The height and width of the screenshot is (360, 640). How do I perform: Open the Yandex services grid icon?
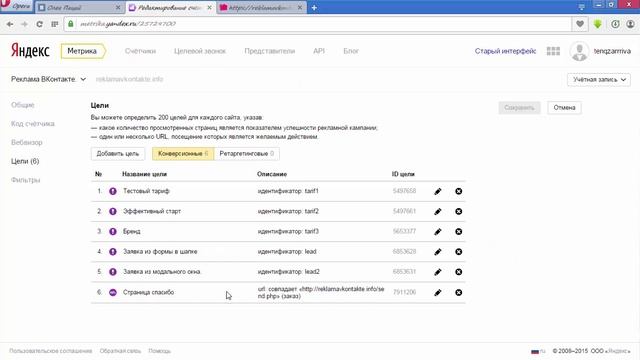click(x=553, y=51)
